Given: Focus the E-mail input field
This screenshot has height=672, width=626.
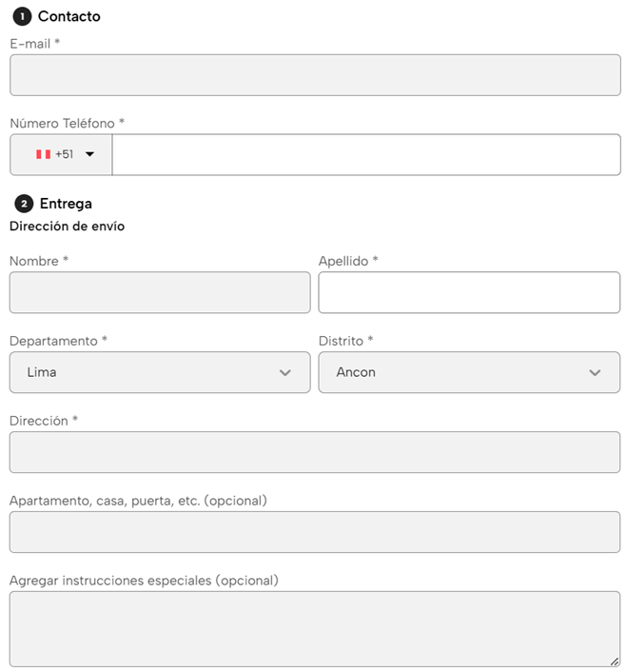Looking at the screenshot, I should coord(315,75).
